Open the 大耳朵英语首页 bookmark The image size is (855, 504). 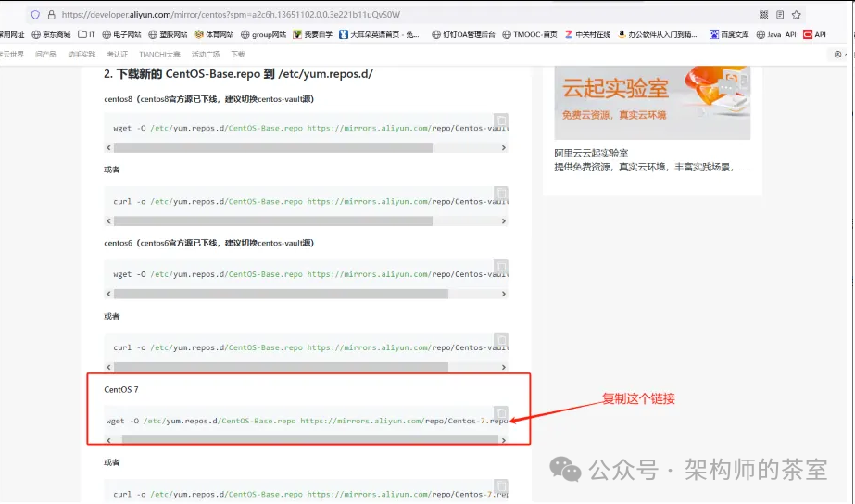point(379,34)
